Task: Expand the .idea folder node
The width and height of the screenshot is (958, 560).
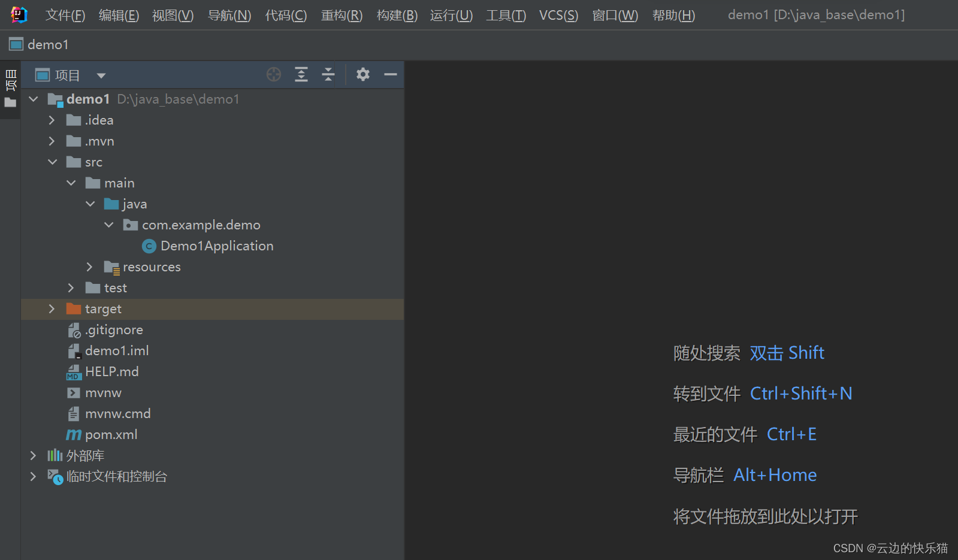Action: coord(52,120)
